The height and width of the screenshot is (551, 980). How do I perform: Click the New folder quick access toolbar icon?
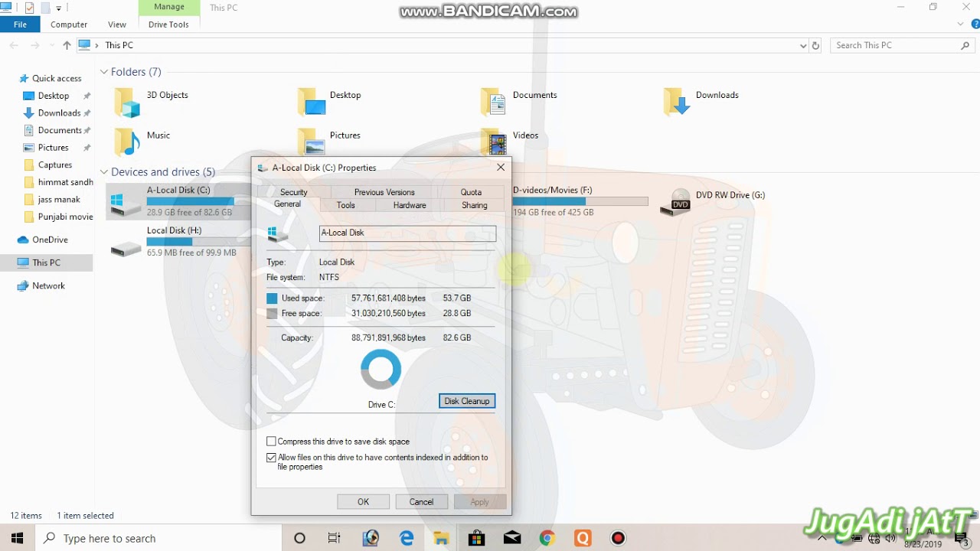[44, 8]
